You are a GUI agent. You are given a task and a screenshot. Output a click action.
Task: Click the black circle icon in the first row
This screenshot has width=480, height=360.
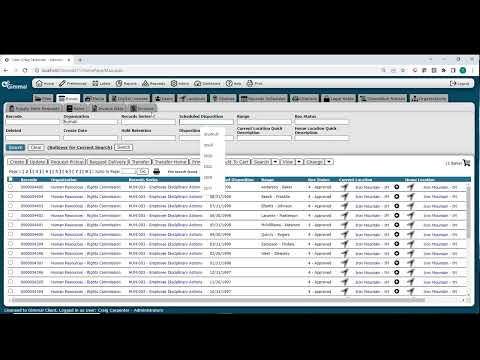pyautogui.click(x=397, y=187)
